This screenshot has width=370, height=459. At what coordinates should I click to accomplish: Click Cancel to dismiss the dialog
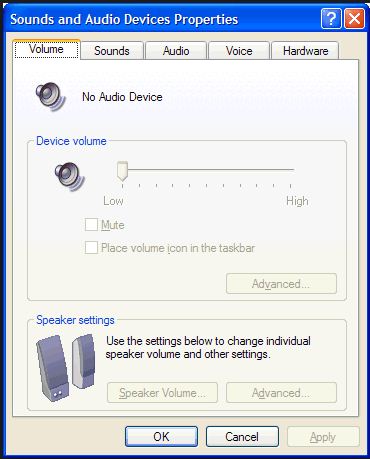pos(242,436)
